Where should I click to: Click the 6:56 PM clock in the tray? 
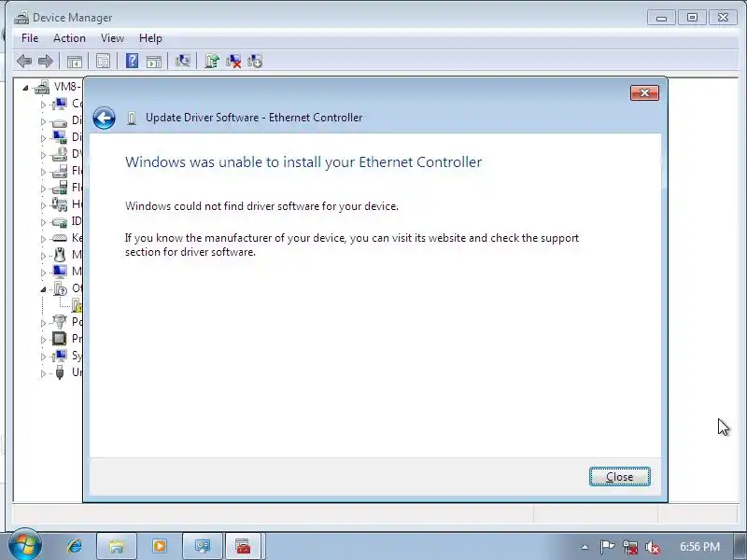click(x=699, y=547)
